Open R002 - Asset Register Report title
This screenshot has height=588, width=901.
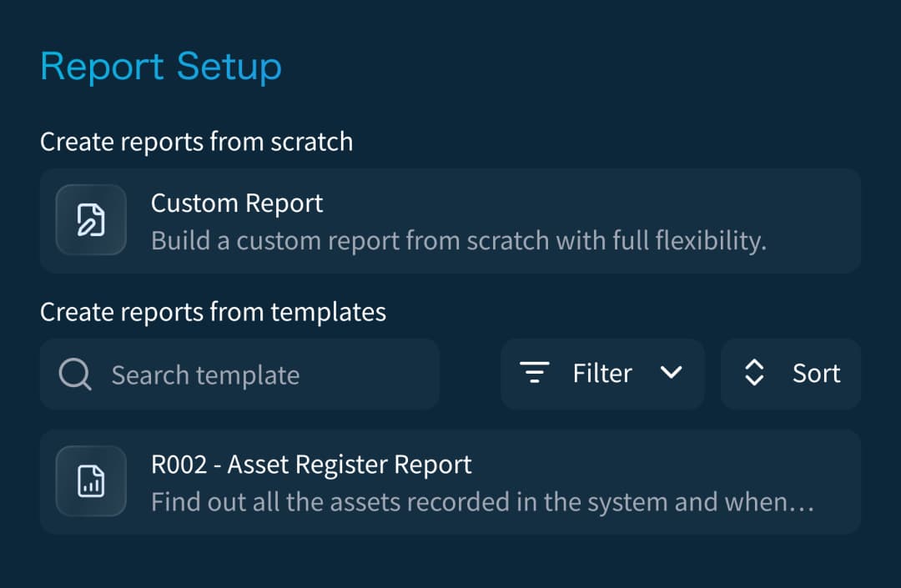pos(311,465)
